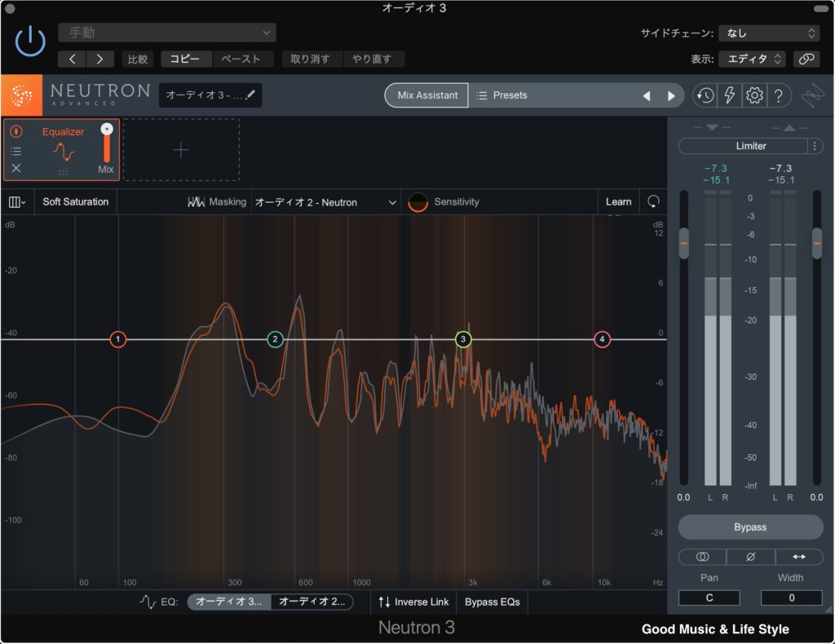
Task: Click the window close dot at top-left
Action: (x=10, y=8)
